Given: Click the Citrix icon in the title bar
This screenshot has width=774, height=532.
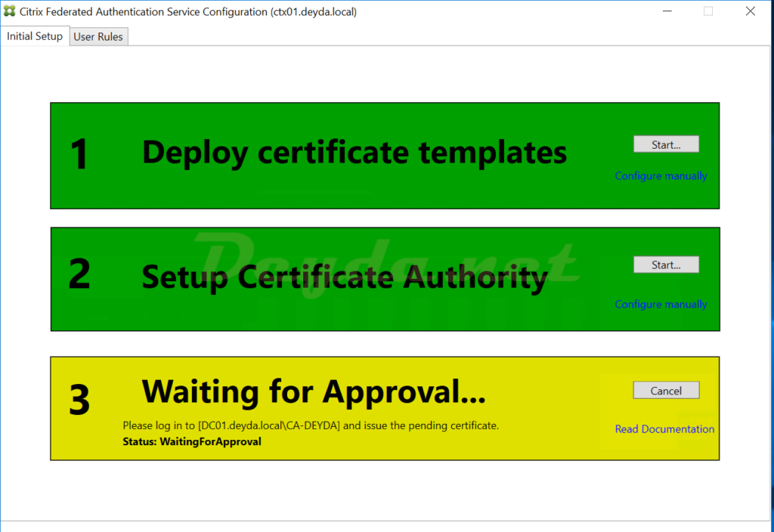Looking at the screenshot, I should click(x=10, y=11).
